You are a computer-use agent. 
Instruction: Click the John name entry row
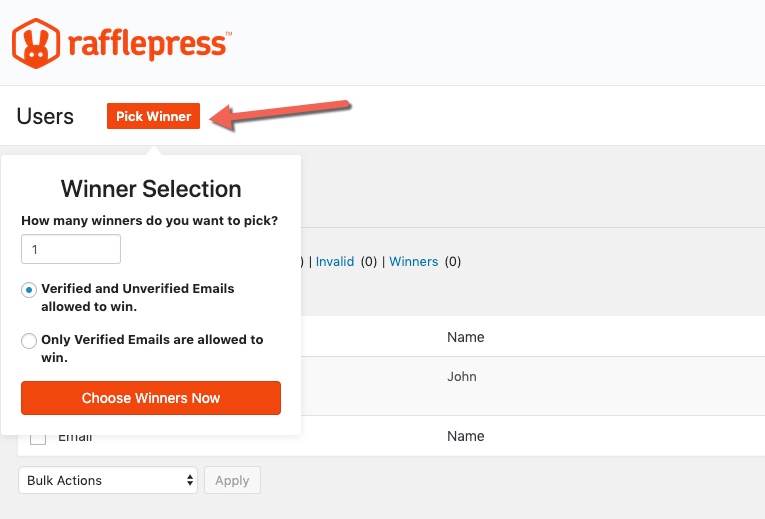462,377
